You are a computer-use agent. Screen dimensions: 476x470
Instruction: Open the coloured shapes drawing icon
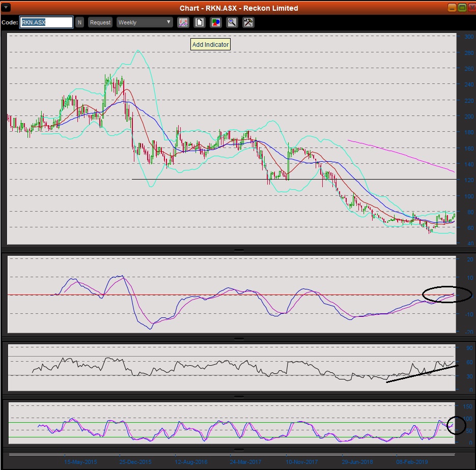coord(216,22)
